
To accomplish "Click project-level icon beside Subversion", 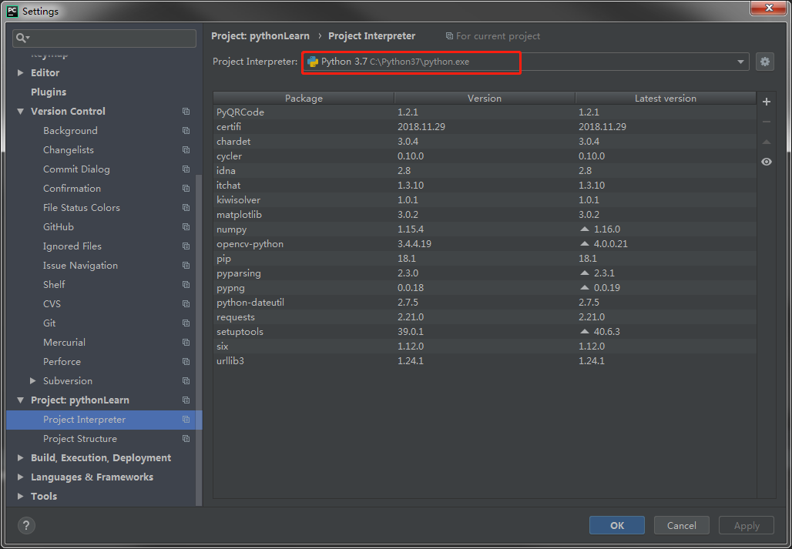I will pyautogui.click(x=186, y=381).
